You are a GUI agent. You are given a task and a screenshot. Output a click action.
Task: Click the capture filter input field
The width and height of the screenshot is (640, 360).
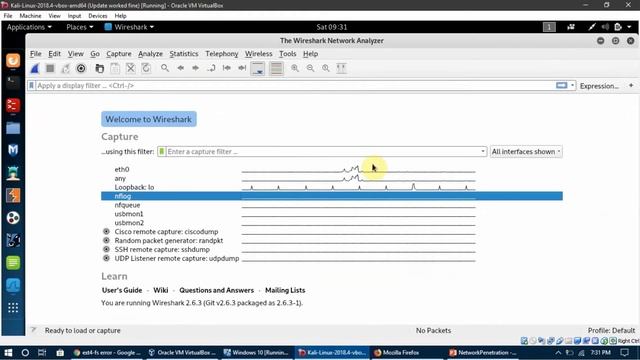[x=322, y=151]
